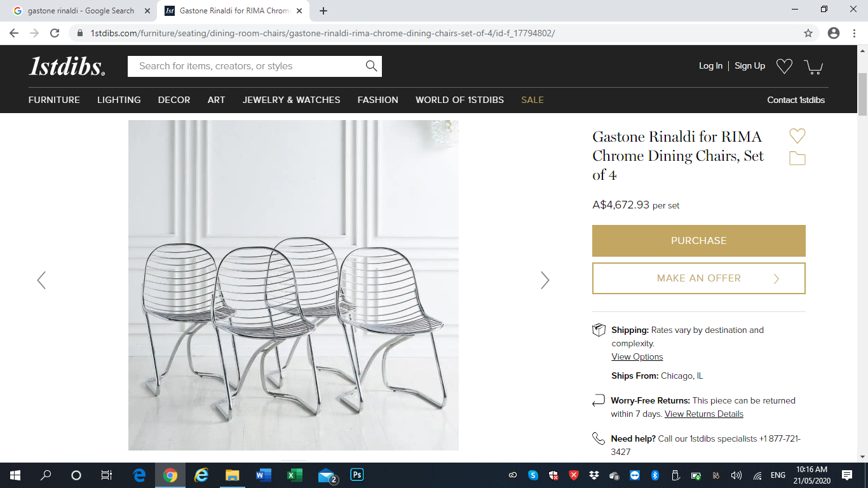Open the Lighting category menu
Viewport: 868px width, 488px height.
point(119,100)
